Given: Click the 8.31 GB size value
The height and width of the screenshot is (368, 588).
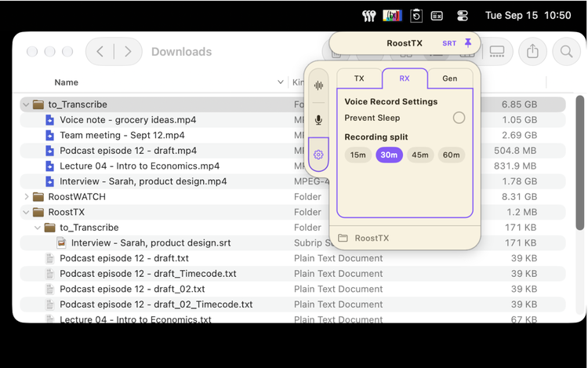Looking at the screenshot, I should (x=519, y=197).
